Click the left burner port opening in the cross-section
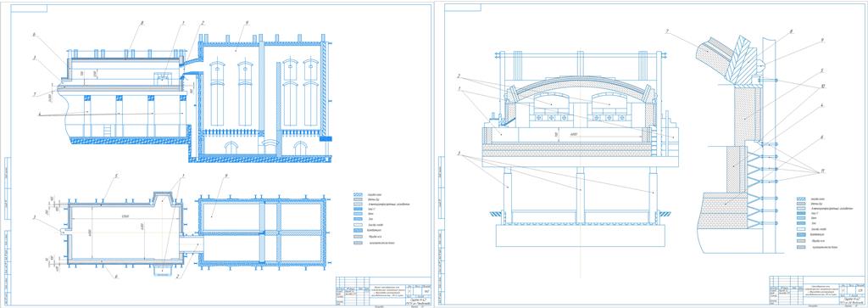Image resolution: width=868 pixels, height=308 pixels. 552,103
